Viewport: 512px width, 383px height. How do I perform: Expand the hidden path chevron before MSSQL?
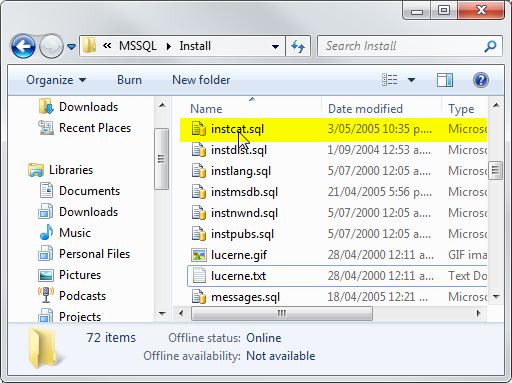107,46
